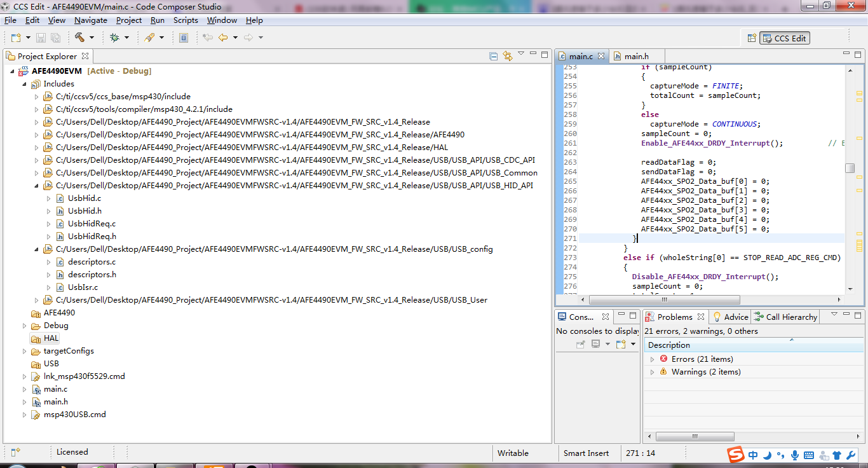Viewport: 868px width, 468px height.
Task: Open the dropdown next to the Debug bug
Action: pos(126,38)
